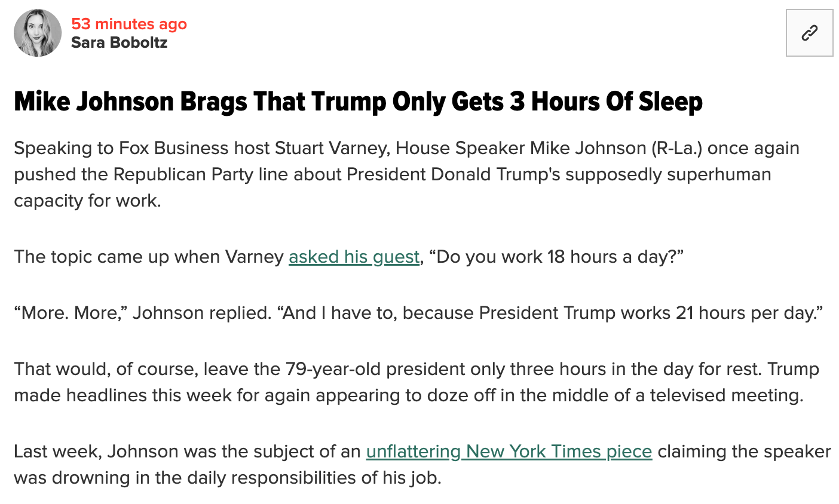The width and height of the screenshot is (839, 504).
Task: Follow the "asked his guest" link
Action: coord(354,257)
